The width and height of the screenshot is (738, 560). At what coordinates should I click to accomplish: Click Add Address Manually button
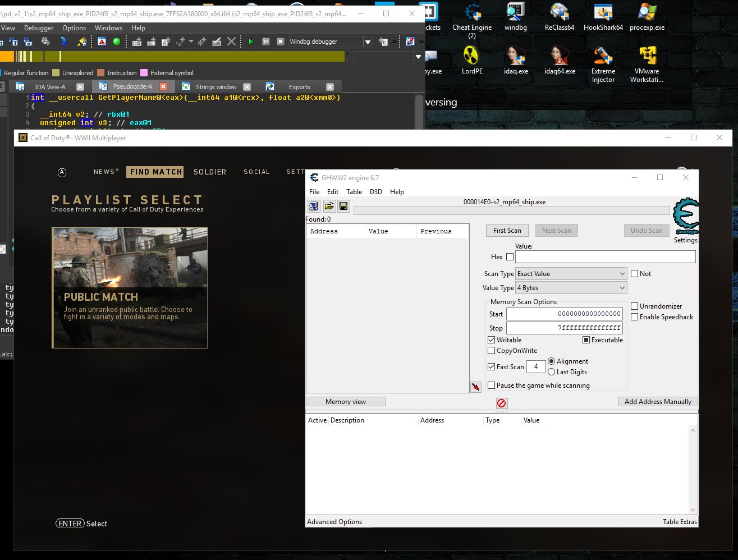click(x=658, y=402)
